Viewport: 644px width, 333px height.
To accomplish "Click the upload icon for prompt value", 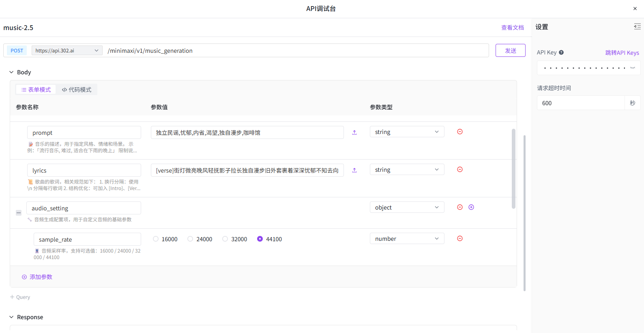I will 354,132.
